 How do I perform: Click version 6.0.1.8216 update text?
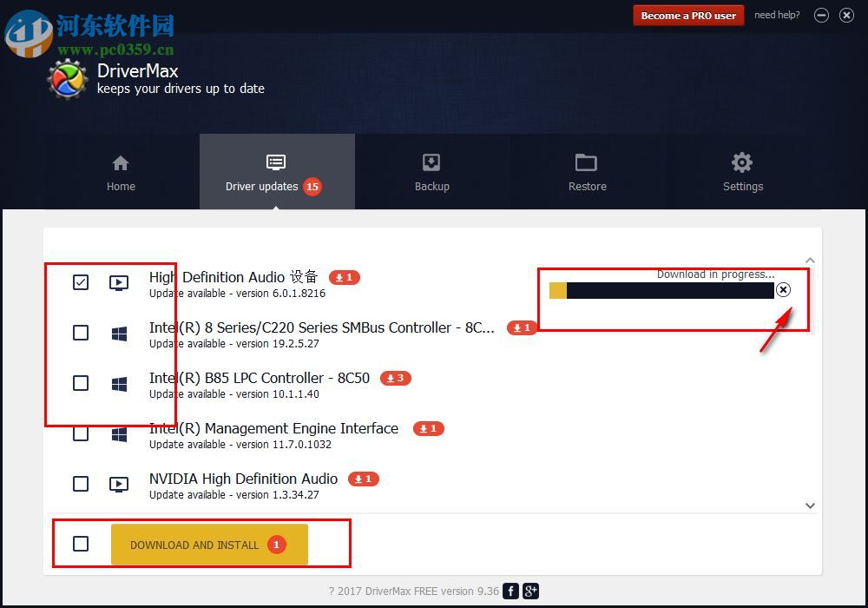238,294
